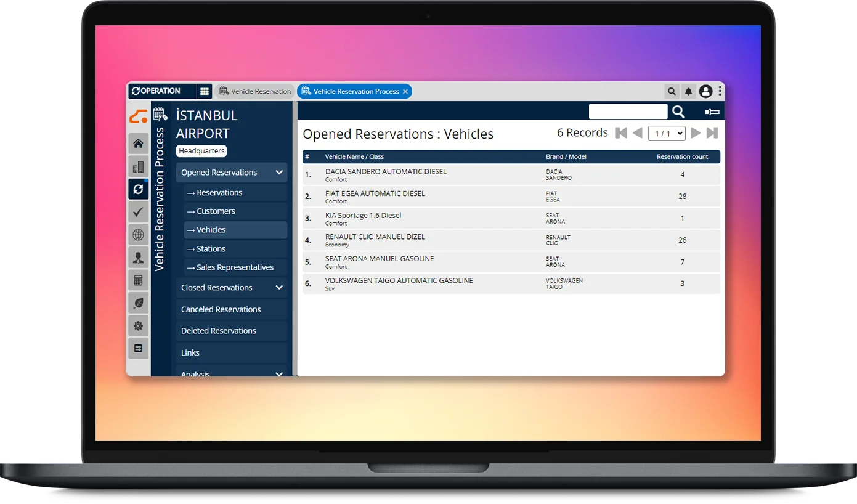857x504 pixels.
Task: Click the calculator icon in sidebar
Action: click(138, 280)
